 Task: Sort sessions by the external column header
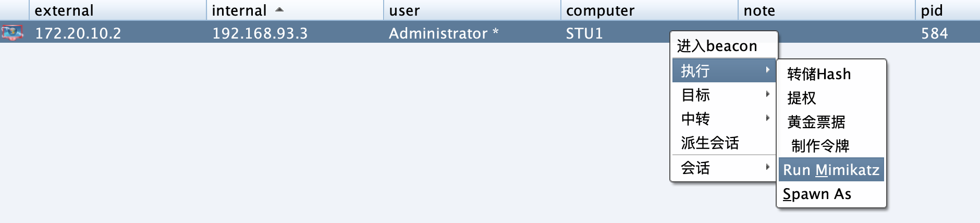(64, 10)
